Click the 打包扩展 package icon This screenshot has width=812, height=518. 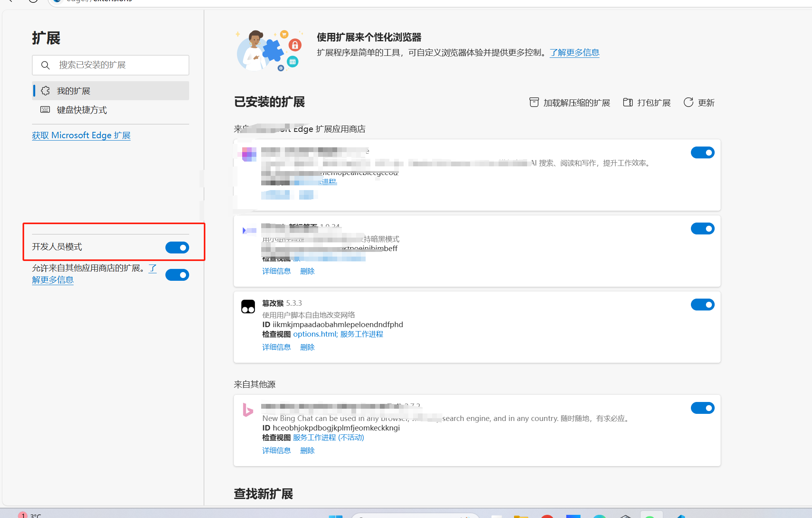[628, 103]
